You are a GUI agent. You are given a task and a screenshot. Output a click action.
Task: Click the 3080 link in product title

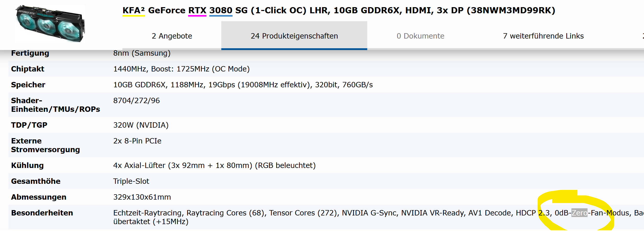pyautogui.click(x=221, y=10)
